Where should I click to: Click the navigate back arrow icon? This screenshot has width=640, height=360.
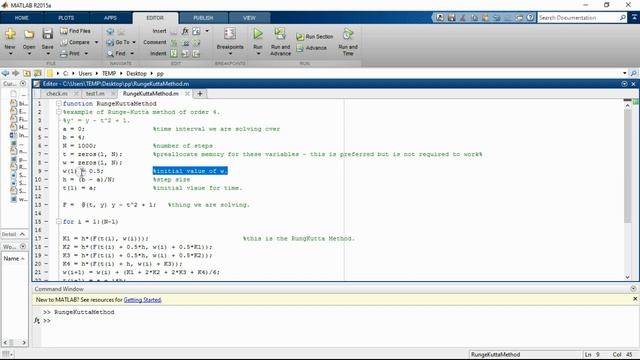pos(110,31)
